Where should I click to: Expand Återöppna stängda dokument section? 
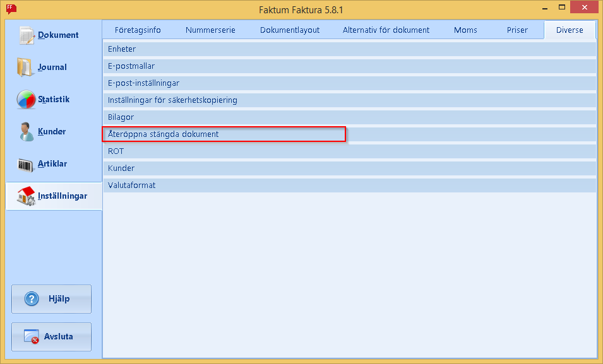click(x=350, y=134)
